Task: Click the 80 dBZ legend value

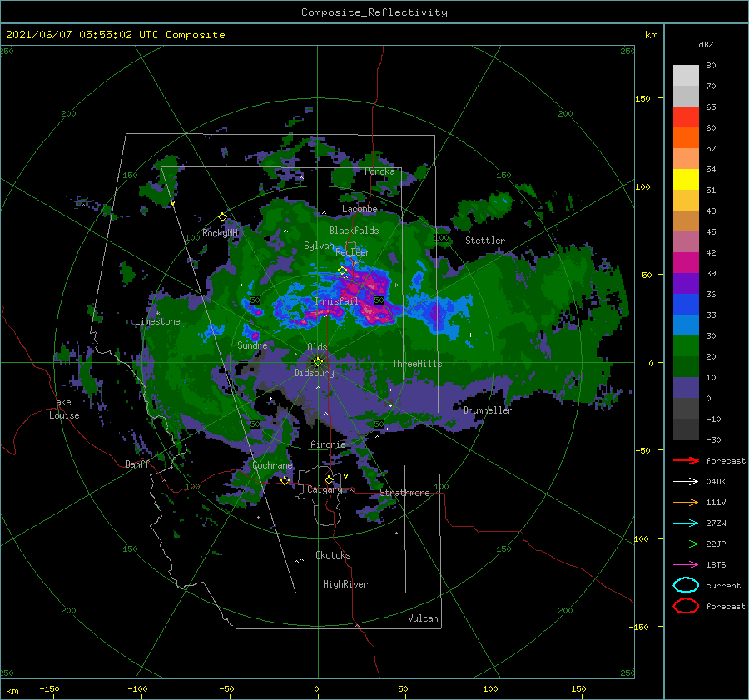Action: 711,66
